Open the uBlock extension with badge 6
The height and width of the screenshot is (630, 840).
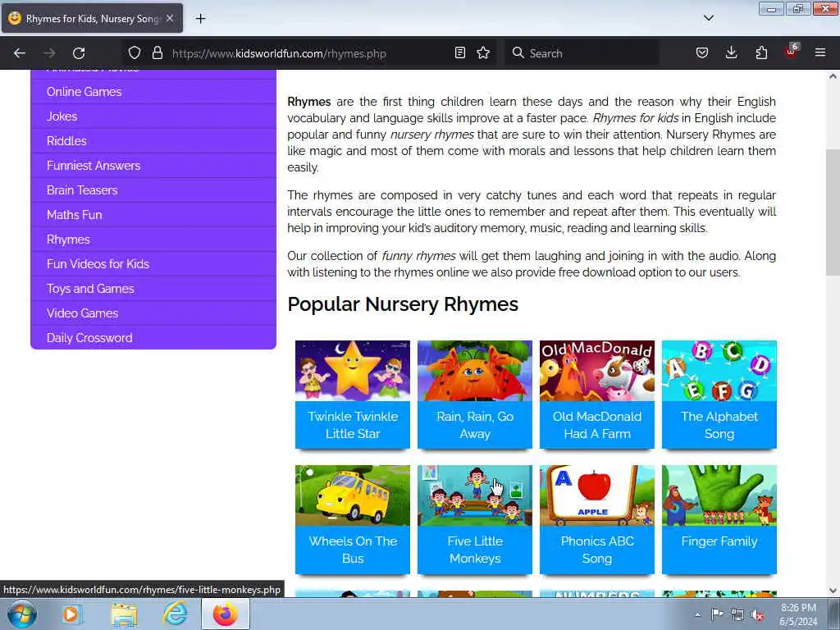click(x=792, y=52)
